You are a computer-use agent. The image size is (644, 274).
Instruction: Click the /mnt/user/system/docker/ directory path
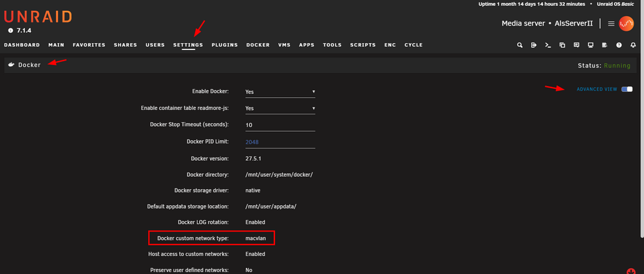(x=279, y=175)
